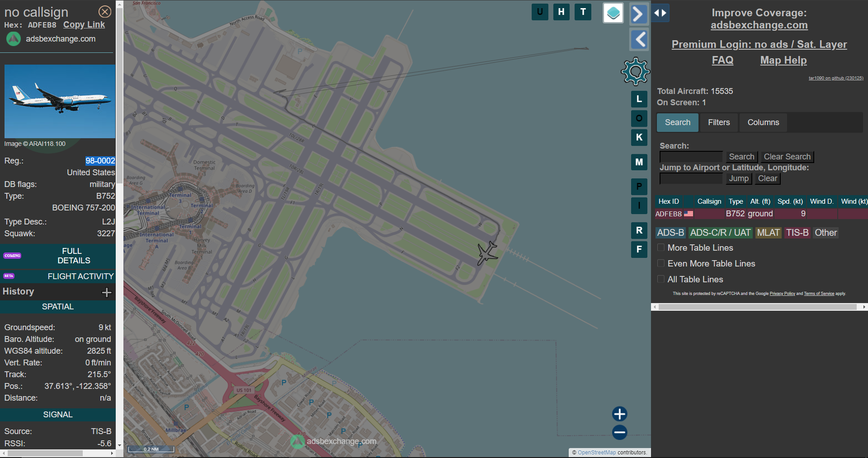
Task: Enable Even More Table Lines checkbox
Action: [x=661, y=263]
